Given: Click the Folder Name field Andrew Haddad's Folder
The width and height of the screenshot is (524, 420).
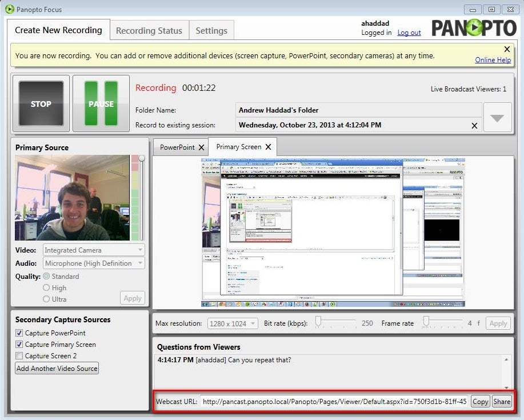Looking at the screenshot, I should coord(359,110).
